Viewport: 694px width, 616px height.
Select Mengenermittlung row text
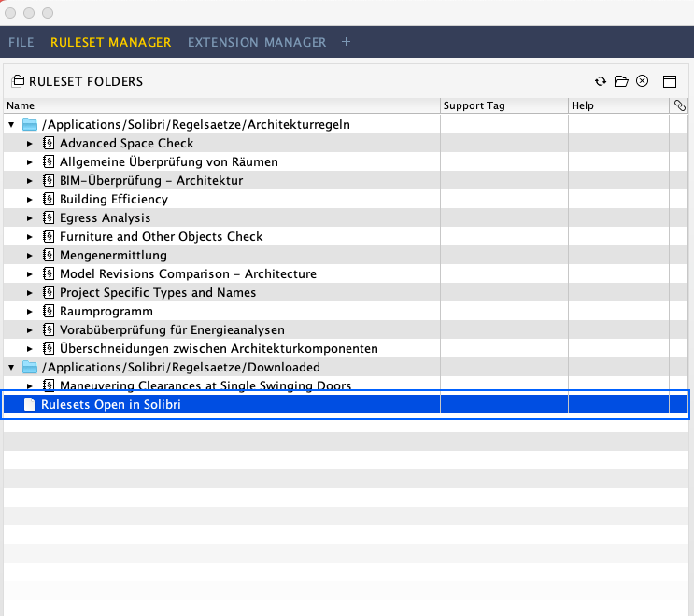point(113,255)
